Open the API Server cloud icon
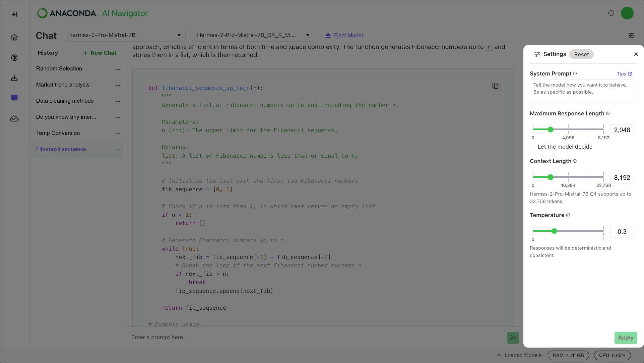The width and height of the screenshot is (644, 363). click(x=14, y=119)
